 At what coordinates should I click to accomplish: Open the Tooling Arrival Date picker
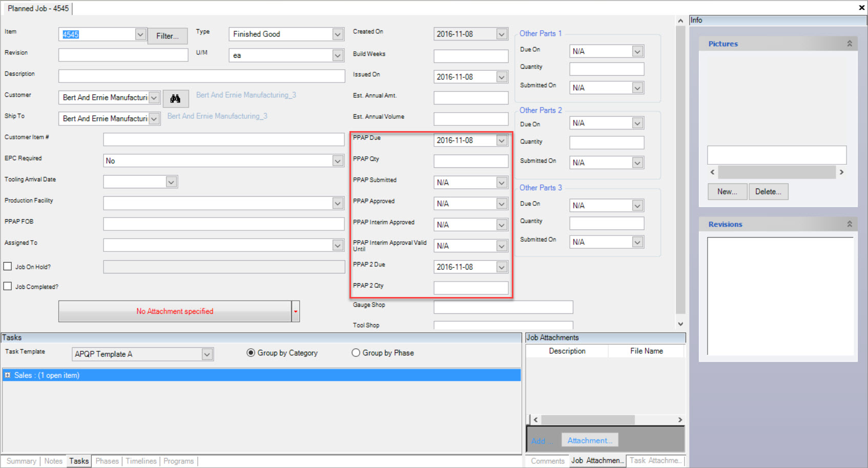171,182
